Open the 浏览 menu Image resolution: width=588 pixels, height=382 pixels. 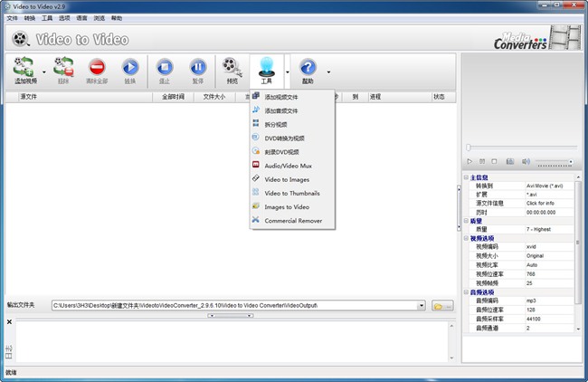point(99,18)
